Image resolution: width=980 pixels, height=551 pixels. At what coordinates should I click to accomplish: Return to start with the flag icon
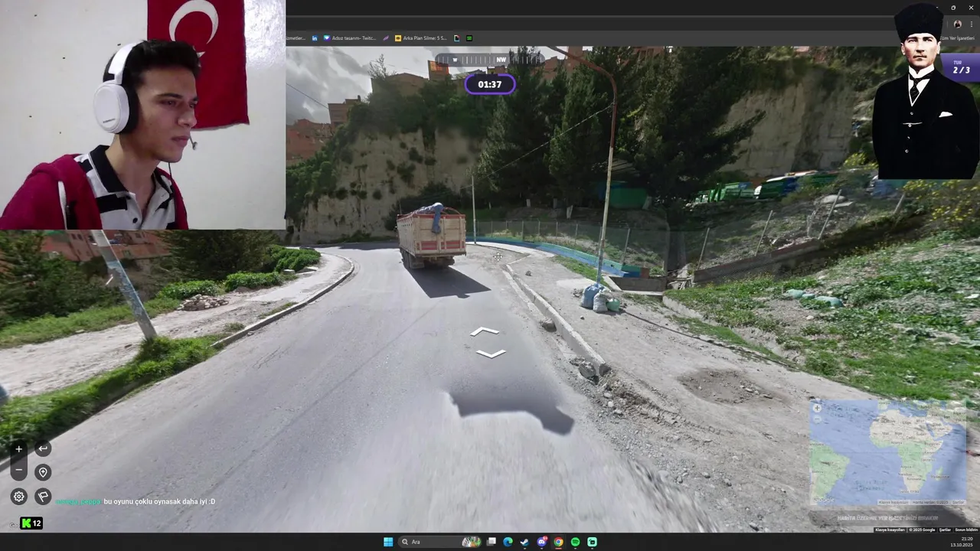click(x=43, y=496)
